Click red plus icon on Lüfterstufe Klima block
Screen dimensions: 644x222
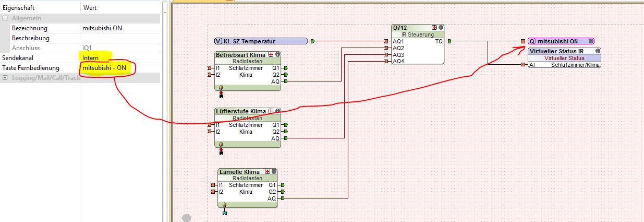click(x=271, y=111)
